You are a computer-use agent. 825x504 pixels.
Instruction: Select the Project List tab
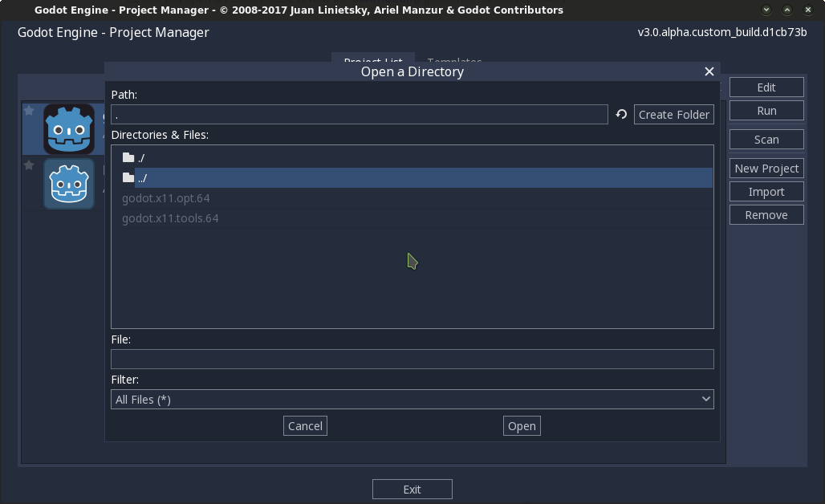(x=372, y=63)
